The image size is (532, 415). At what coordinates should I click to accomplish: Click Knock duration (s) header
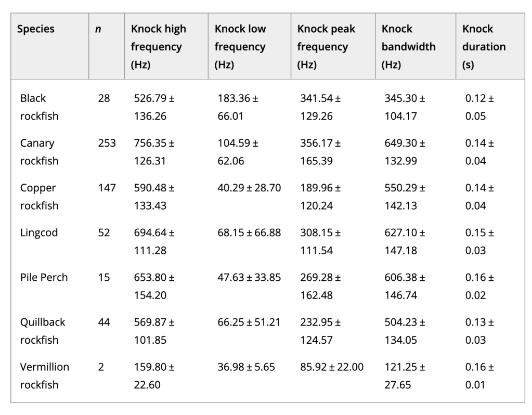click(x=484, y=47)
